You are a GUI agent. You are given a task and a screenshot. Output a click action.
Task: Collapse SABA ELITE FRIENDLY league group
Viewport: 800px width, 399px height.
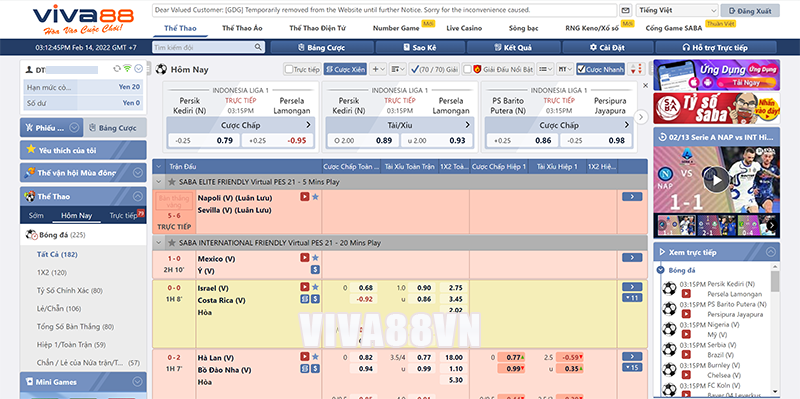(158, 182)
